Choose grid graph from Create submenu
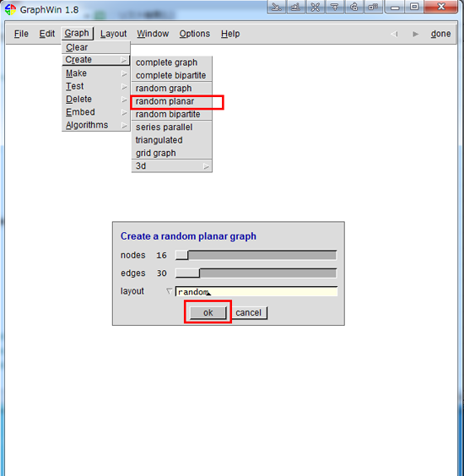The image size is (464, 476). (172, 153)
